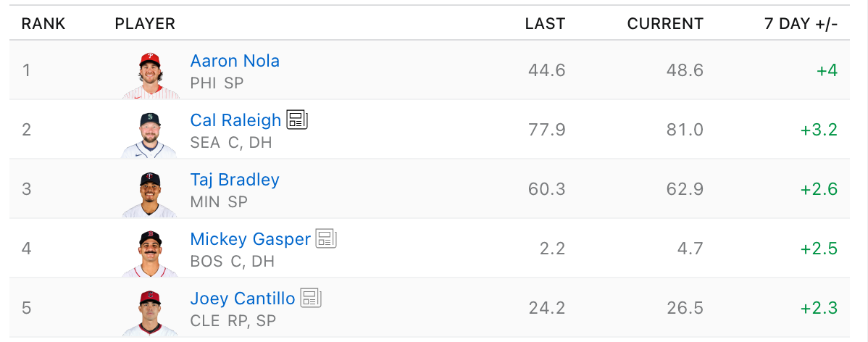Screen dimensions: 868x342
Task: Select Aaron Nola's +4 change value
Action: (827, 70)
